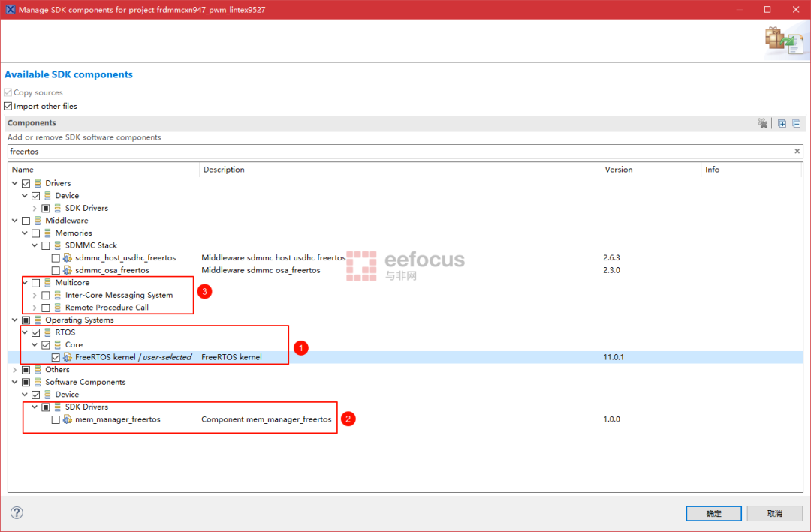Click the Software Components category icon
The image size is (811, 532).
[x=38, y=381]
